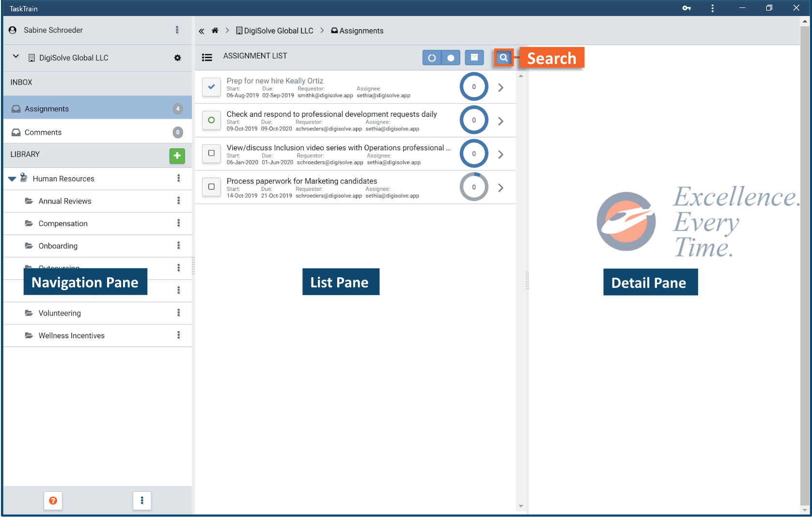Screen dimensions: 812x518
Task: Click progress ring for Marketing candidates paperwork
Action: pos(474,187)
